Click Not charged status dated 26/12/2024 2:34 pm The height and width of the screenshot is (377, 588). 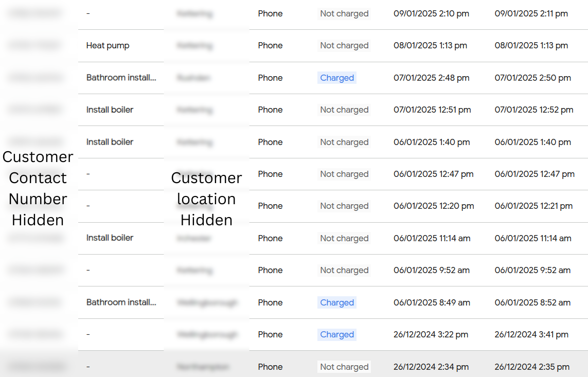point(344,367)
